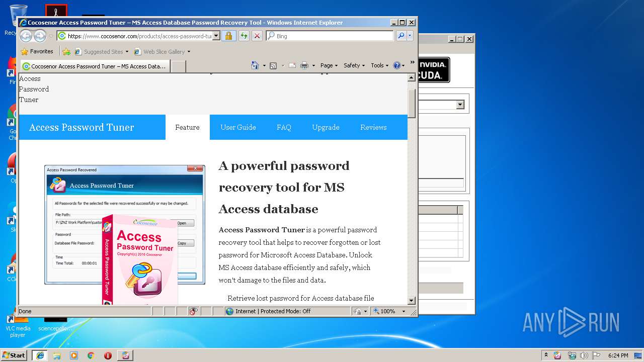Open the search provider dropdown arrow
Image resolution: width=644 pixels, height=362 pixels.
point(410,36)
